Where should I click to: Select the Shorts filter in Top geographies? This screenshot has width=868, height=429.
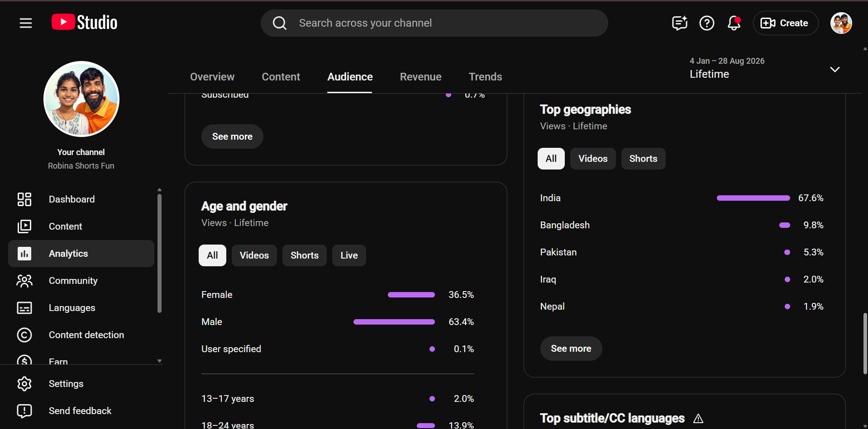point(643,159)
